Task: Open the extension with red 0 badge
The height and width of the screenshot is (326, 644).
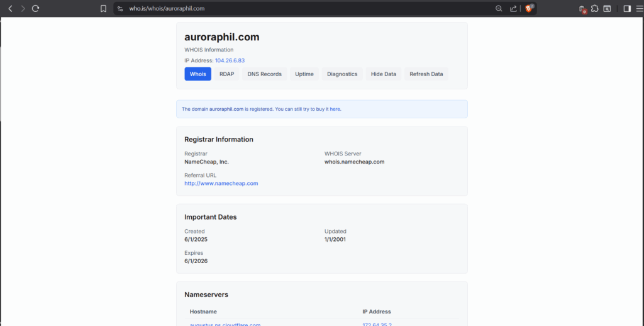Action: pyautogui.click(x=582, y=9)
